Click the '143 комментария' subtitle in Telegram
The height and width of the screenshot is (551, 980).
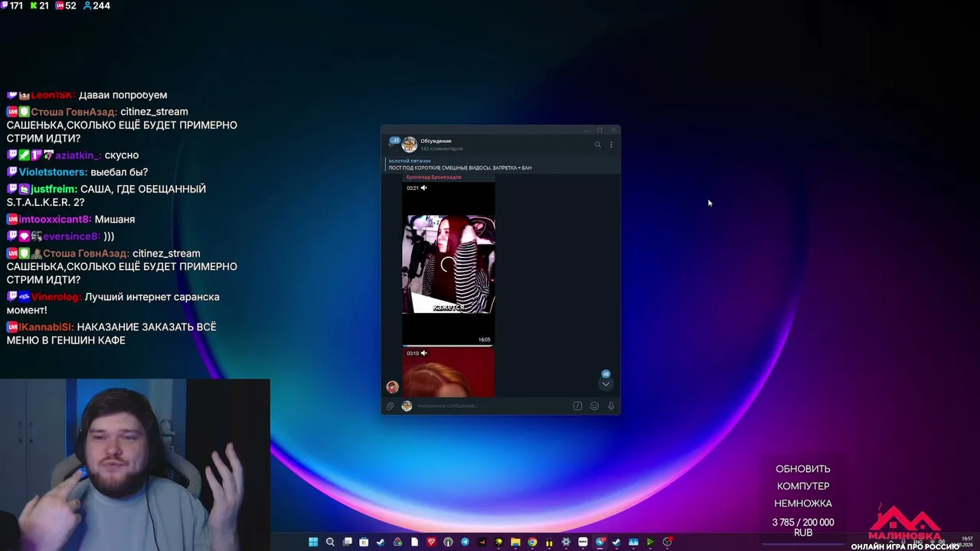coord(441,148)
